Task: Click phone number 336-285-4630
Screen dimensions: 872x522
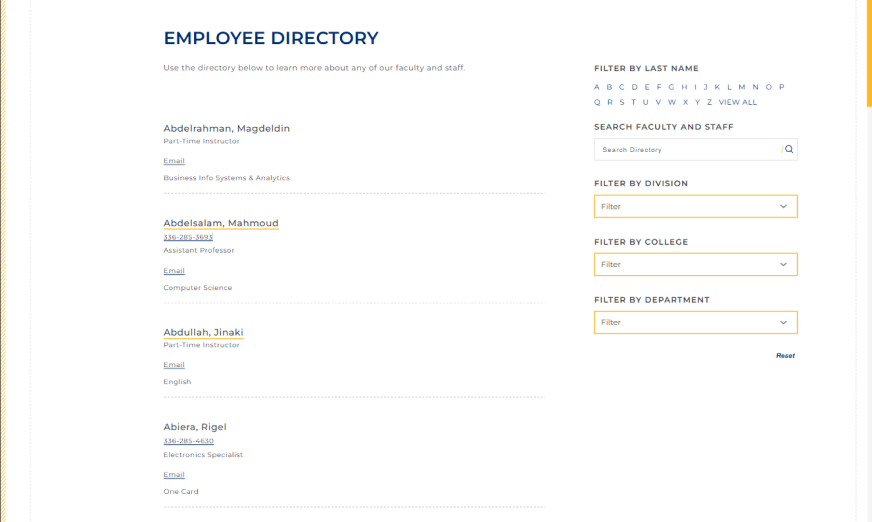Action: [x=188, y=441]
